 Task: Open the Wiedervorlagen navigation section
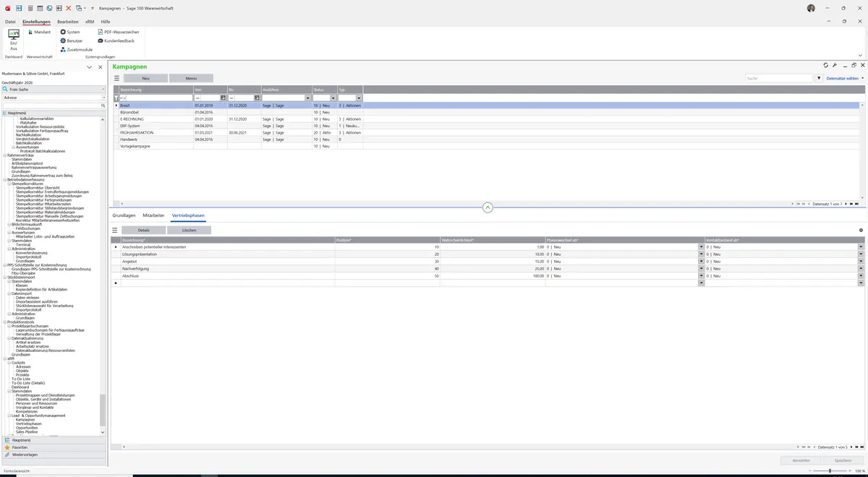(x=54, y=455)
